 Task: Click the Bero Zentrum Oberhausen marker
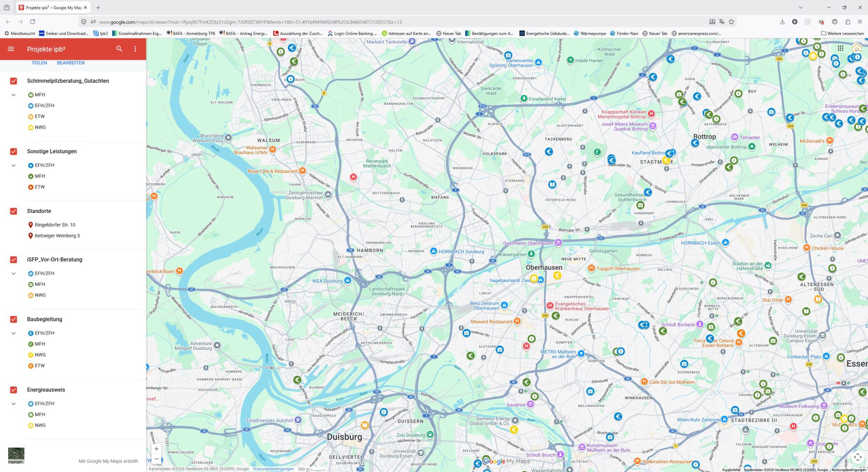pyautogui.click(x=505, y=306)
